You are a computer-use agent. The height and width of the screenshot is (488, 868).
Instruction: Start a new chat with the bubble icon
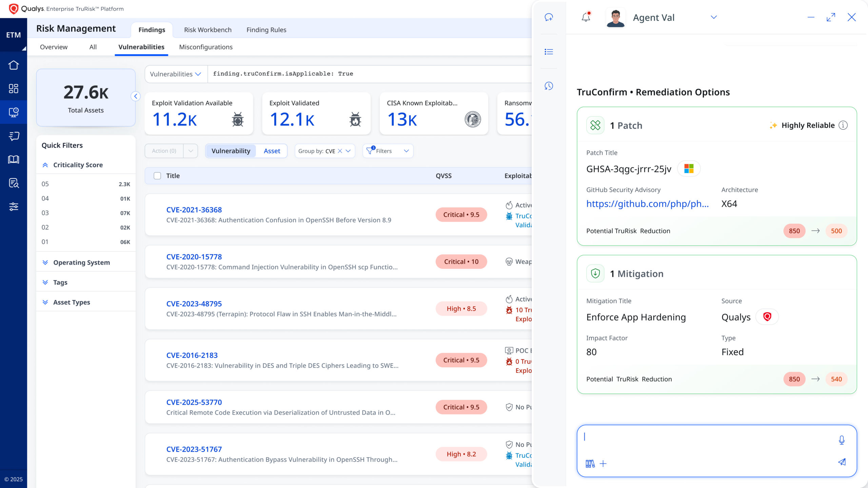pos(549,17)
